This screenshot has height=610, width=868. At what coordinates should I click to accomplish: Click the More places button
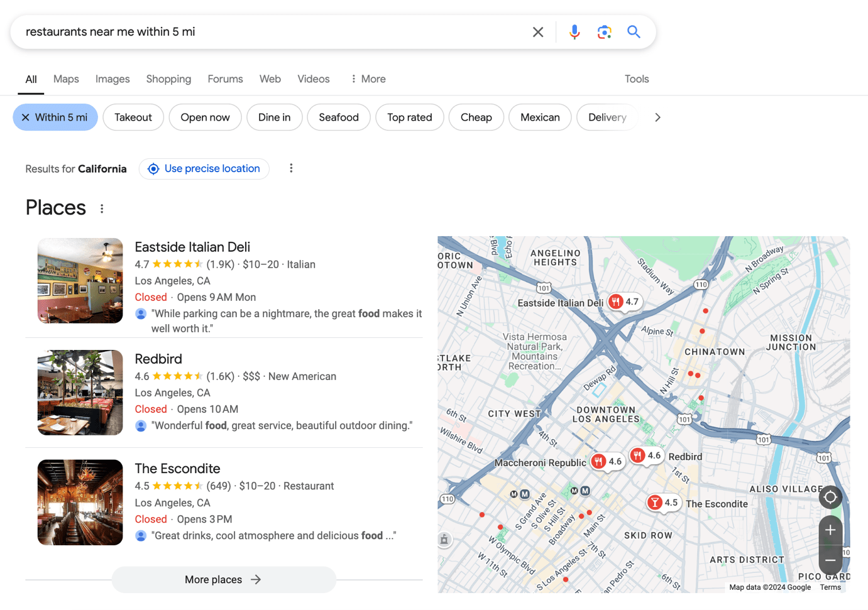[224, 580]
